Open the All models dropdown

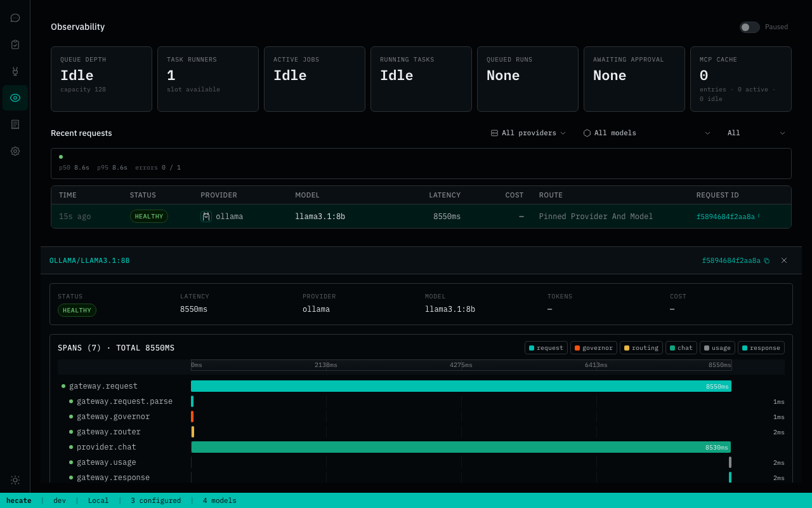click(x=646, y=133)
